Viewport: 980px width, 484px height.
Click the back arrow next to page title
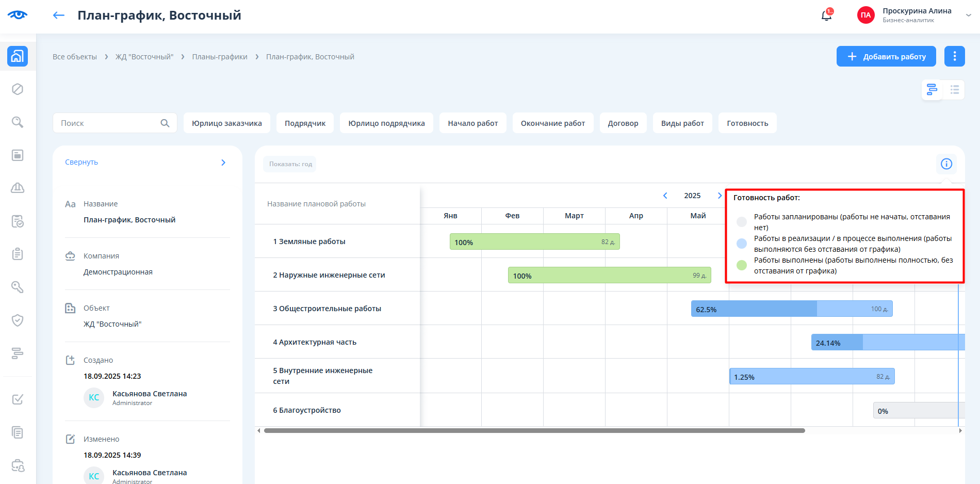pyautogui.click(x=58, y=15)
